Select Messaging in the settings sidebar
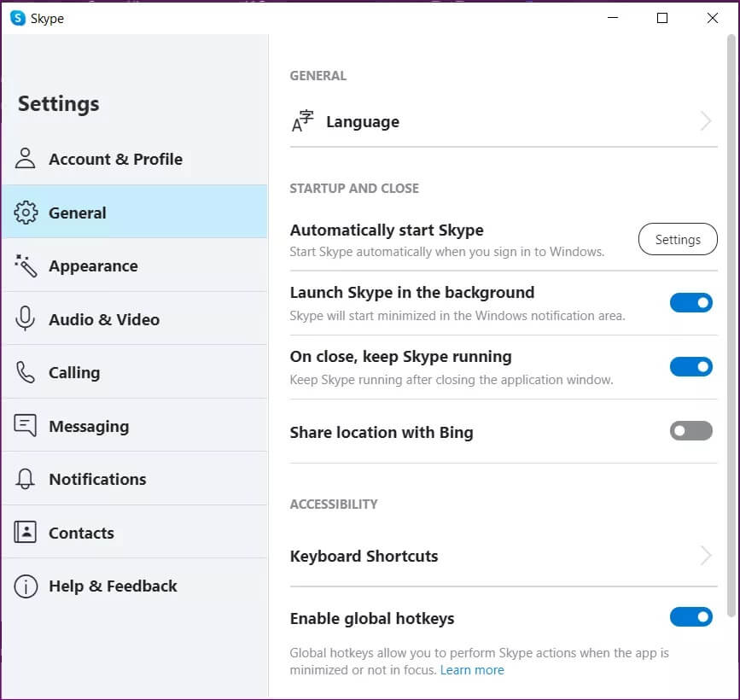This screenshot has width=740, height=700. 135,425
